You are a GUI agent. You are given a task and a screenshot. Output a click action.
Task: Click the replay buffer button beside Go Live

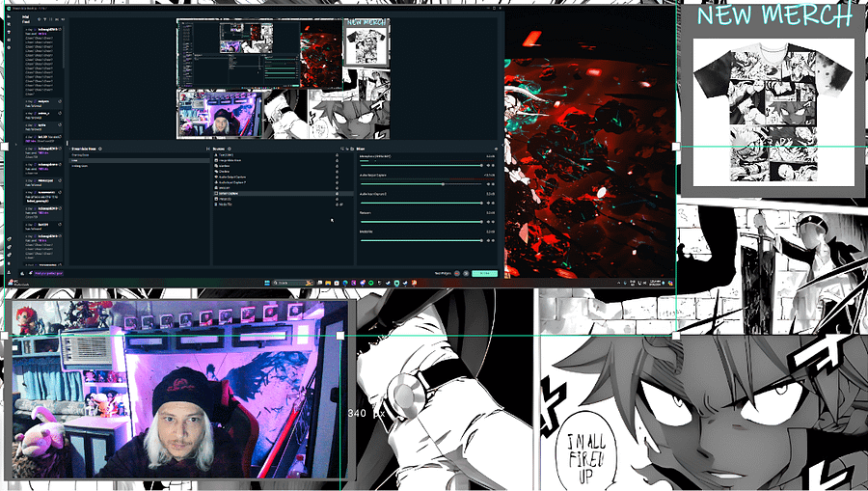click(466, 273)
